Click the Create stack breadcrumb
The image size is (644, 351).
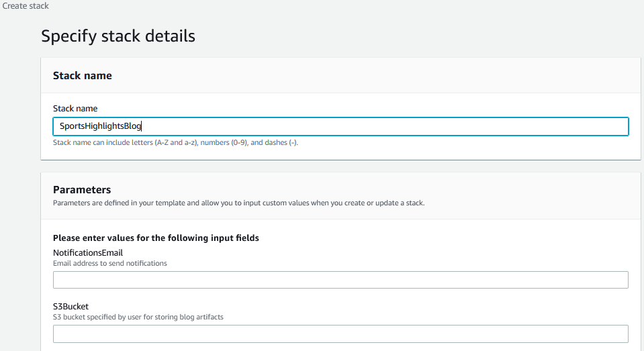coord(26,6)
